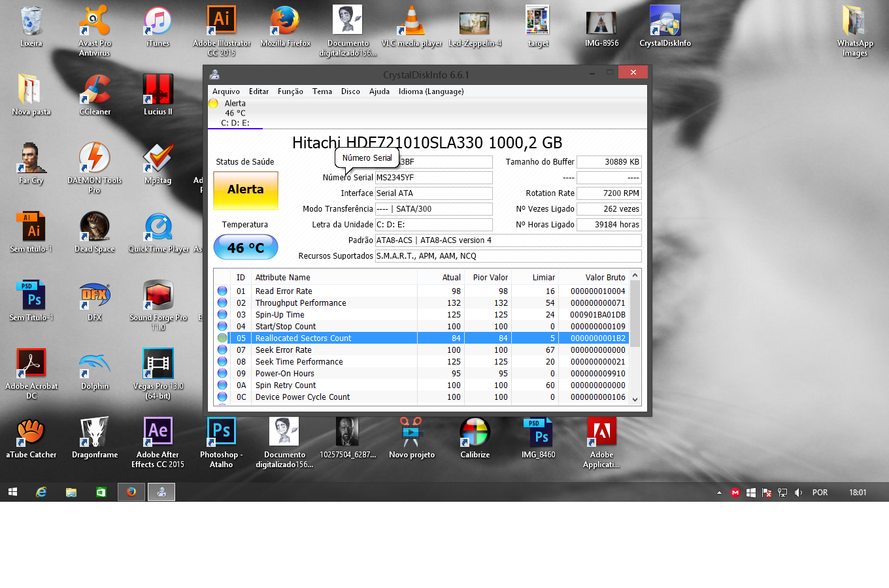The image size is (889, 588).
Task: Click the Rotation Rate 7200 RPM field
Action: pyautogui.click(x=609, y=193)
